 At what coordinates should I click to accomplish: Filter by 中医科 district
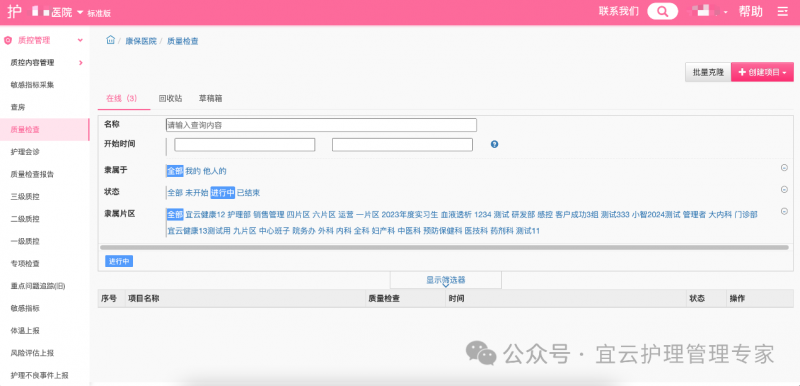point(409,231)
